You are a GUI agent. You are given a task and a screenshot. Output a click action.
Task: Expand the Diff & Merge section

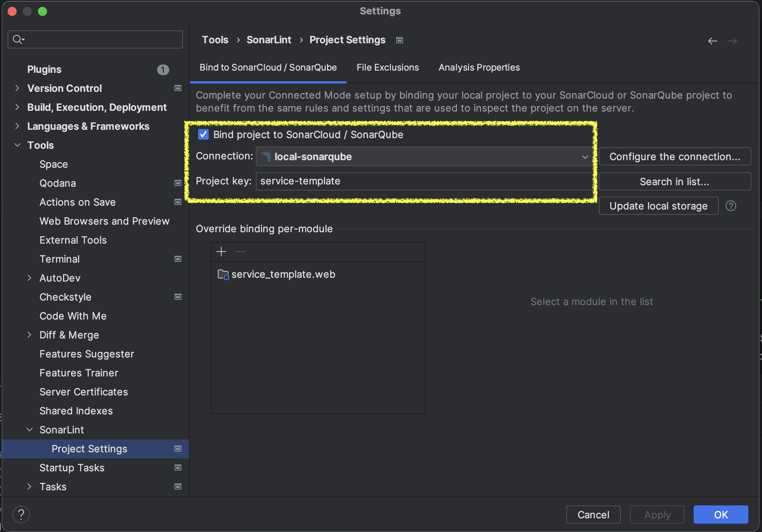tap(29, 335)
